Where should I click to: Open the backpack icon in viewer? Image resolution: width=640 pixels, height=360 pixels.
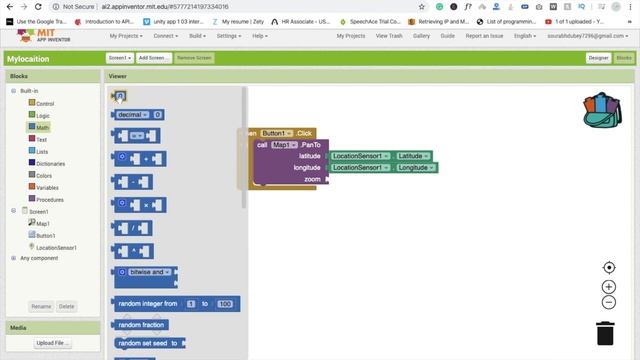[x=602, y=110]
